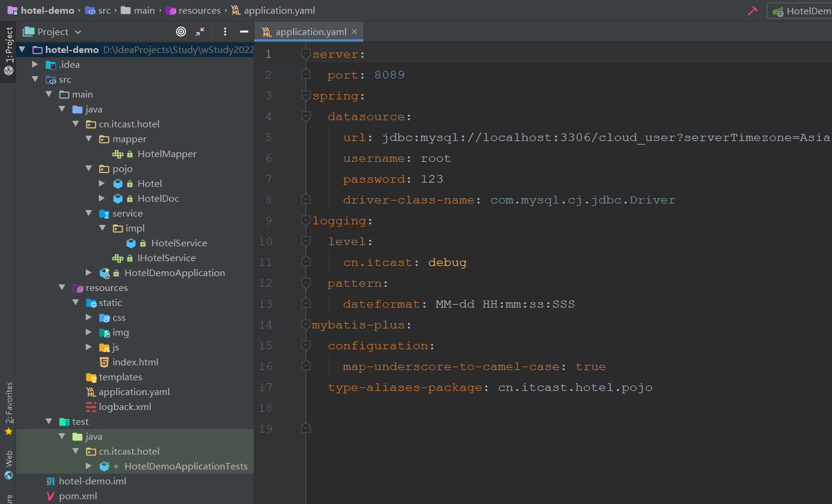Expand the HotelDemoApplication node arrow
The height and width of the screenshot is (504, 832).
tap(89, 273)
